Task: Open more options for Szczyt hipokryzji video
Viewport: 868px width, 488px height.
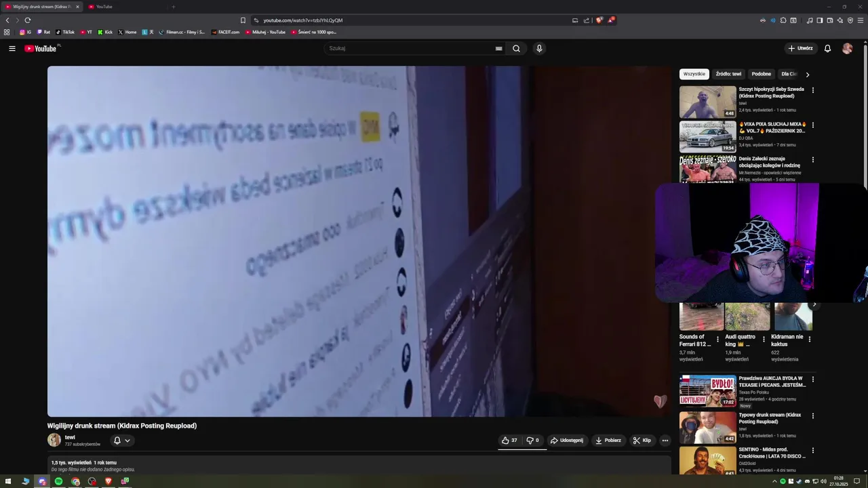Action: [x=812, y=89]
